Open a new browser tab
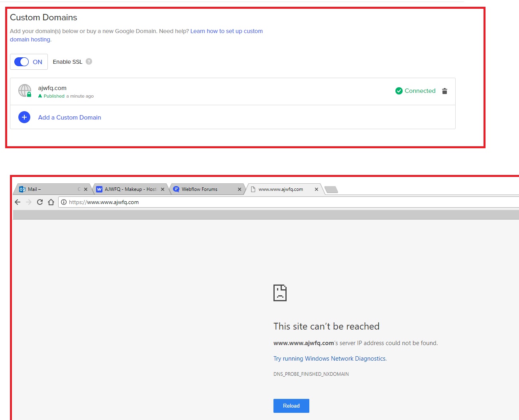 tap(331, 190)
